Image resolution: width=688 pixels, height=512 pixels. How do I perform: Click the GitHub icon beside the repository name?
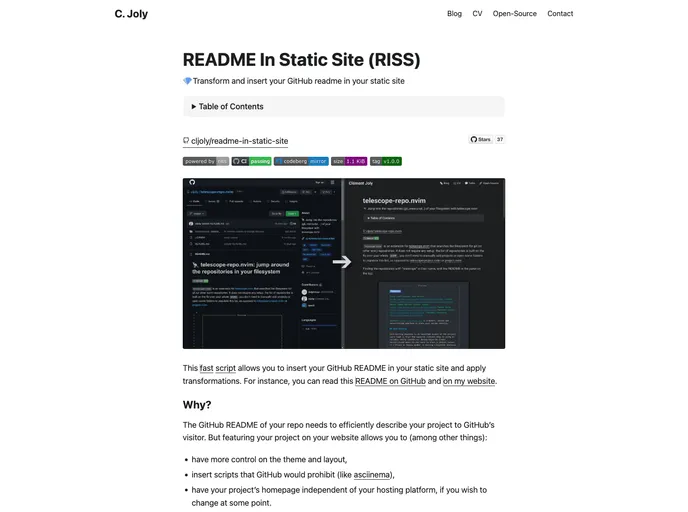(186, 140)
